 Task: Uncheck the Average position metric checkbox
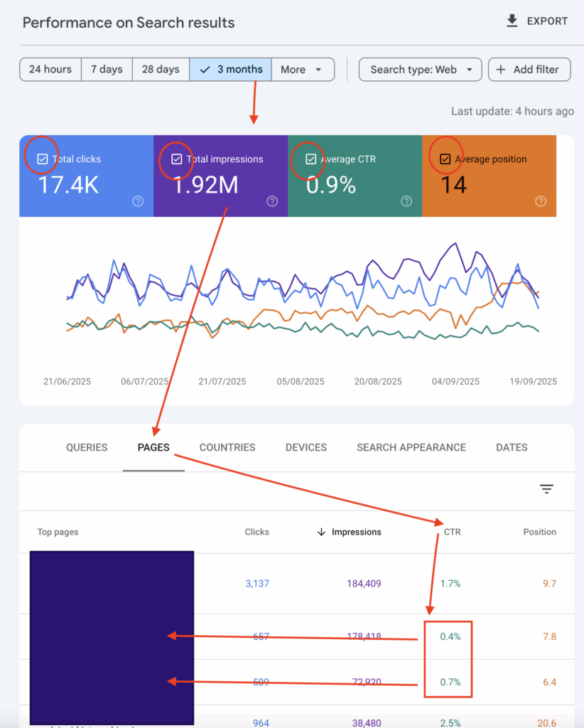click(445, 159)
